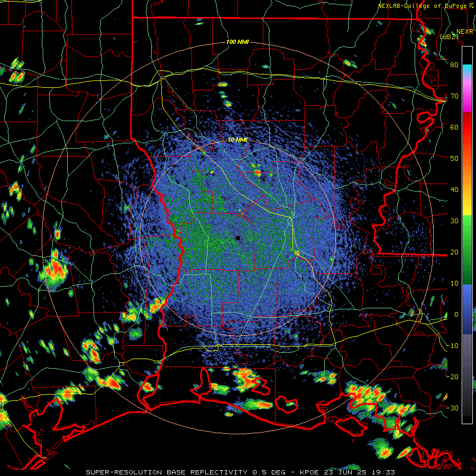Click the product title caption at bottom

click(240, 472)
